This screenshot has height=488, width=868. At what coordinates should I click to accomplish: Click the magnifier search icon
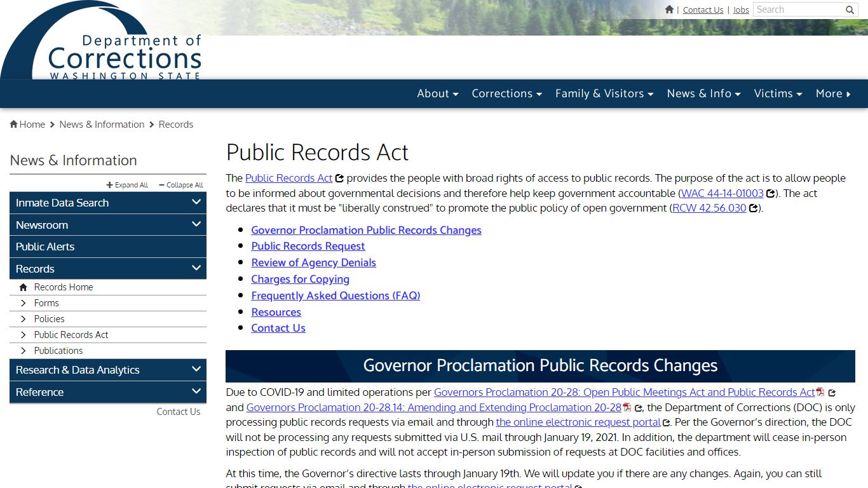(x=850, y=10)
